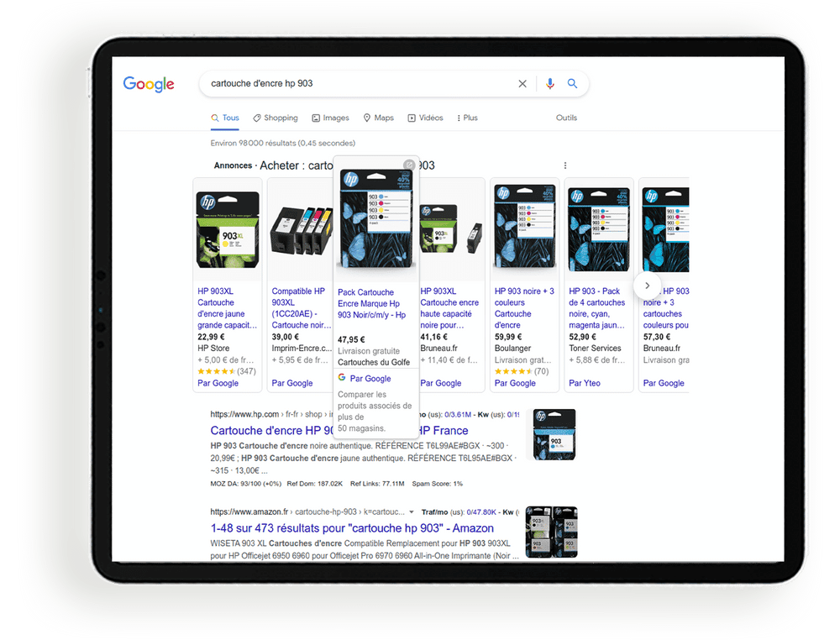
Task: Click the Google logo
Action: [x=149, y=84]
